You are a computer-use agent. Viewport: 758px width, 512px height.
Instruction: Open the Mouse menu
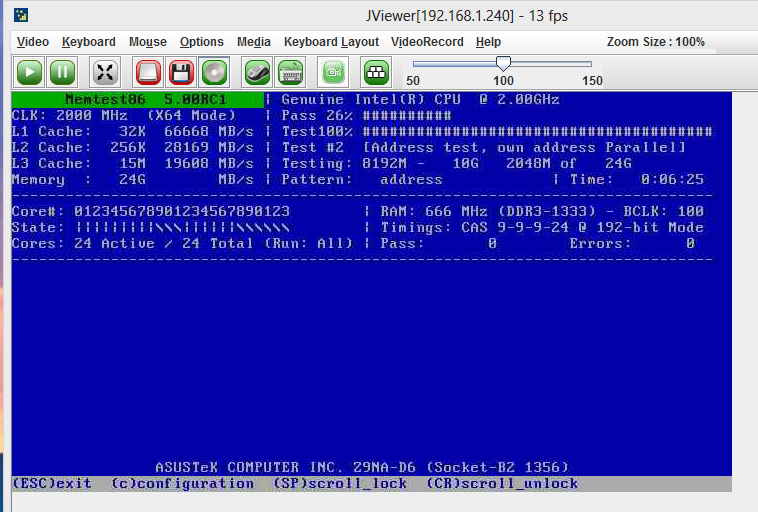point(147,42)
